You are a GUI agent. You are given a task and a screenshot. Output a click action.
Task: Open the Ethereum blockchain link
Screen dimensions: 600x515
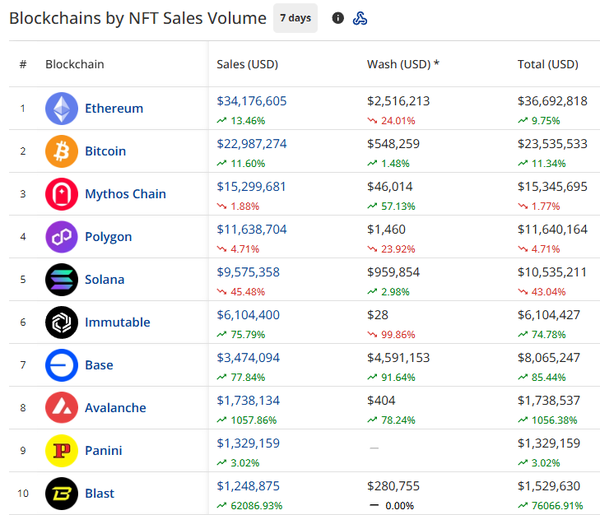(x=114, y=108)
